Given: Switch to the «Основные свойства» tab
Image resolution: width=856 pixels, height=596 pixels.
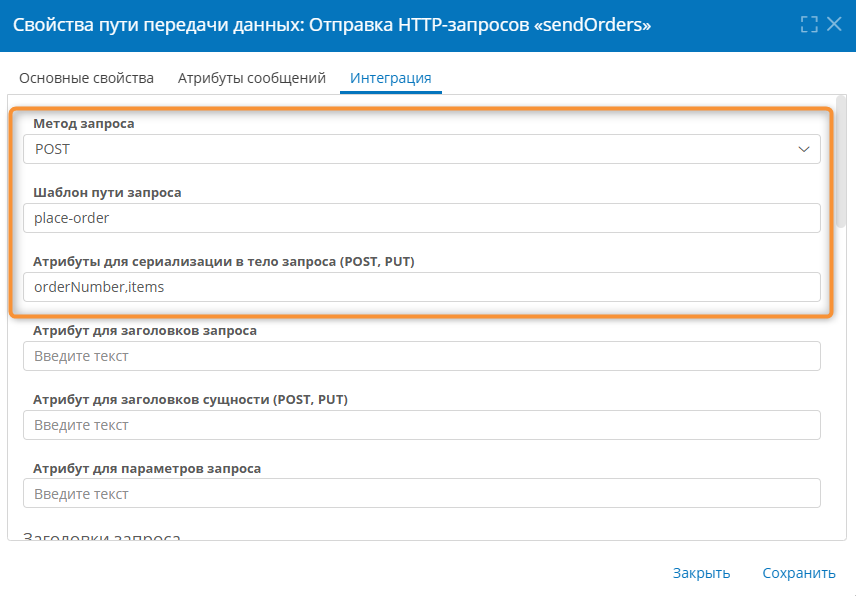Looking at the screenshot, I should (x=85, y=76).
